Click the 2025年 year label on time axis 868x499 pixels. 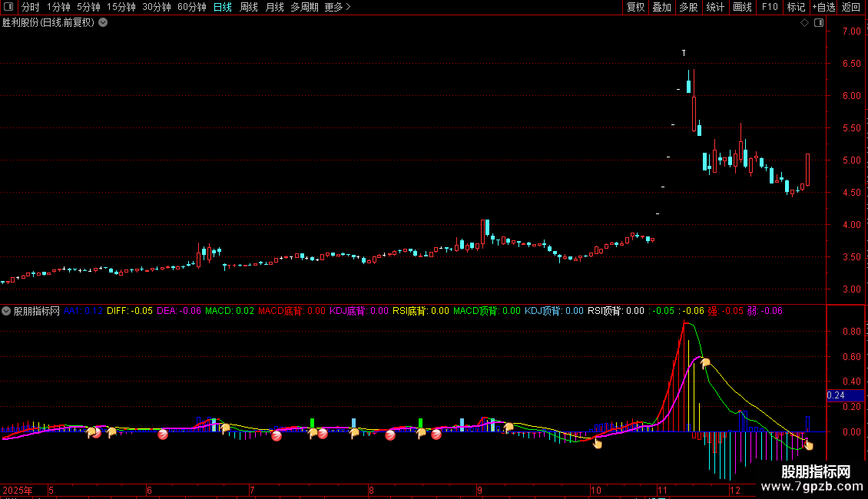(17, 491)
